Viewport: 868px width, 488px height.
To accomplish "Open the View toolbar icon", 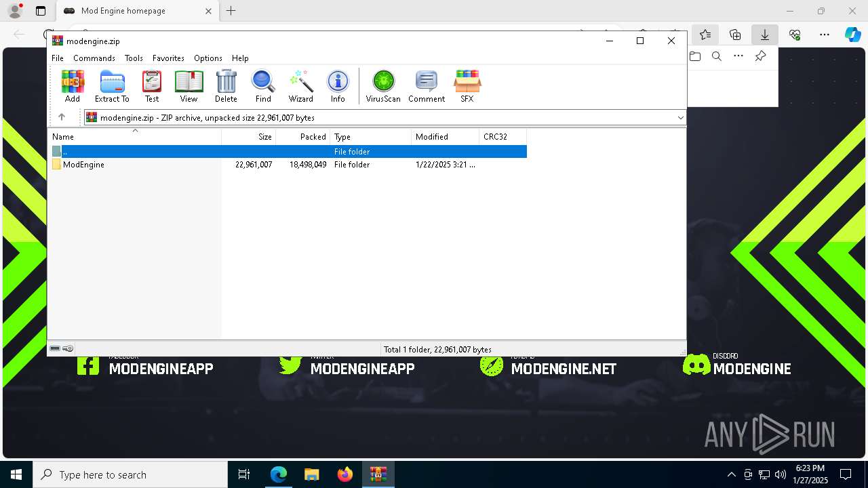I will pos(189,86).
